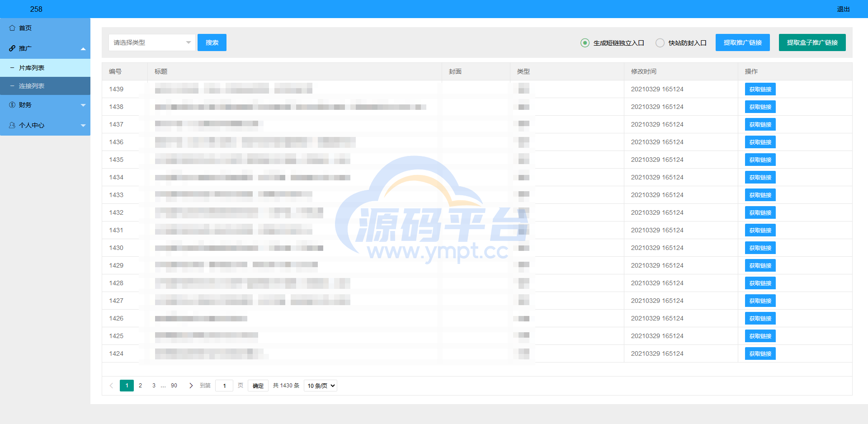Click 退出 to log out
Screen dimensions: 868x424
[x=843, y=9]
